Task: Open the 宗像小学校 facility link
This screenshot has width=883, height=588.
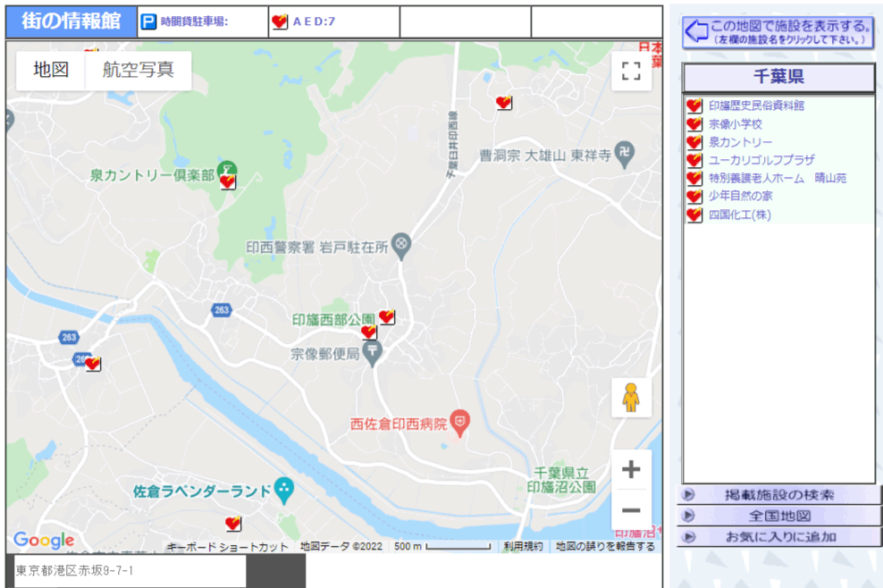Action: pyautogui.click(x=735, y=124)
